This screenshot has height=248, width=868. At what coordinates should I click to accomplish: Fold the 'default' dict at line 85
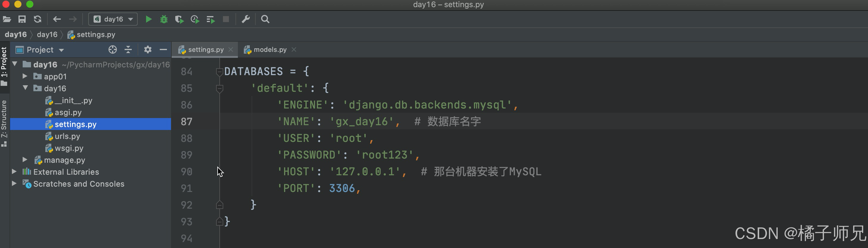click(x=219, y=89)
